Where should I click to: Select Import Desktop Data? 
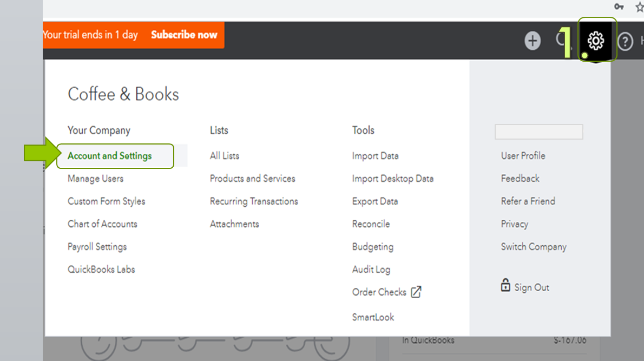click(393, 179)
